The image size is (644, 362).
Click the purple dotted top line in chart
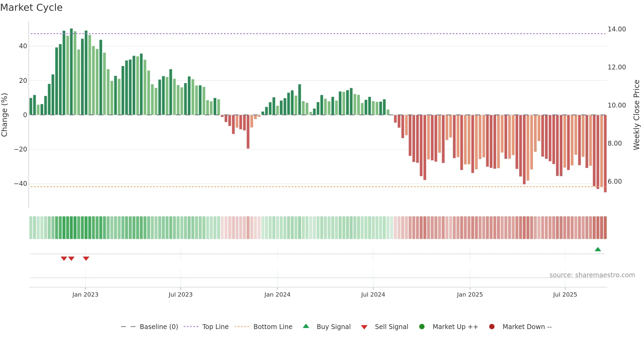pos(318,34)
